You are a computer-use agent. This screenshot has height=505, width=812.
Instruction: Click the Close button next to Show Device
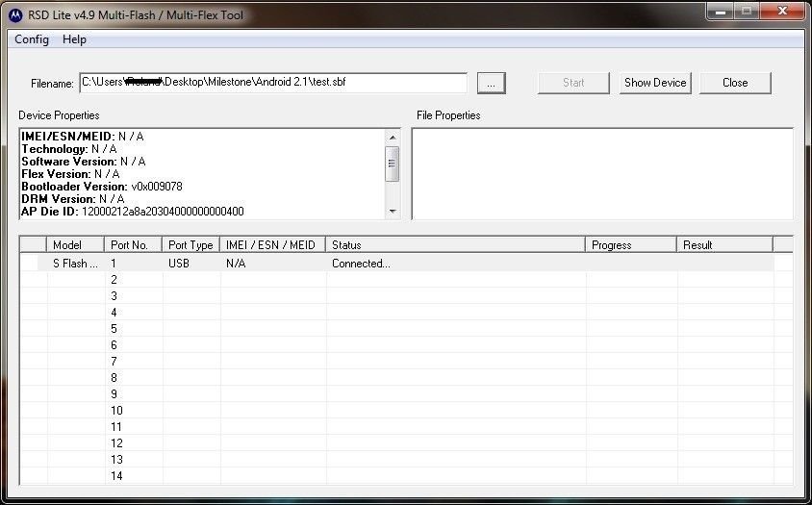[735, 83]
